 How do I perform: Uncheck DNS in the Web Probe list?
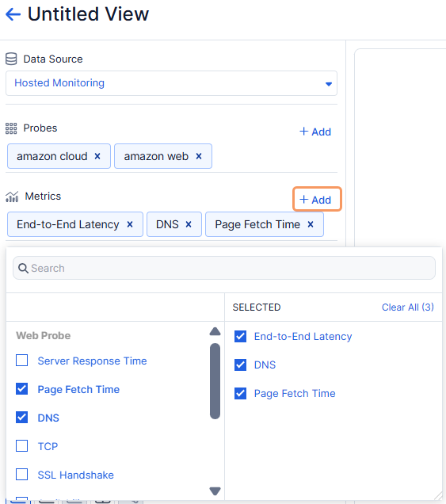pyautogui.click(x=22, y=417)
